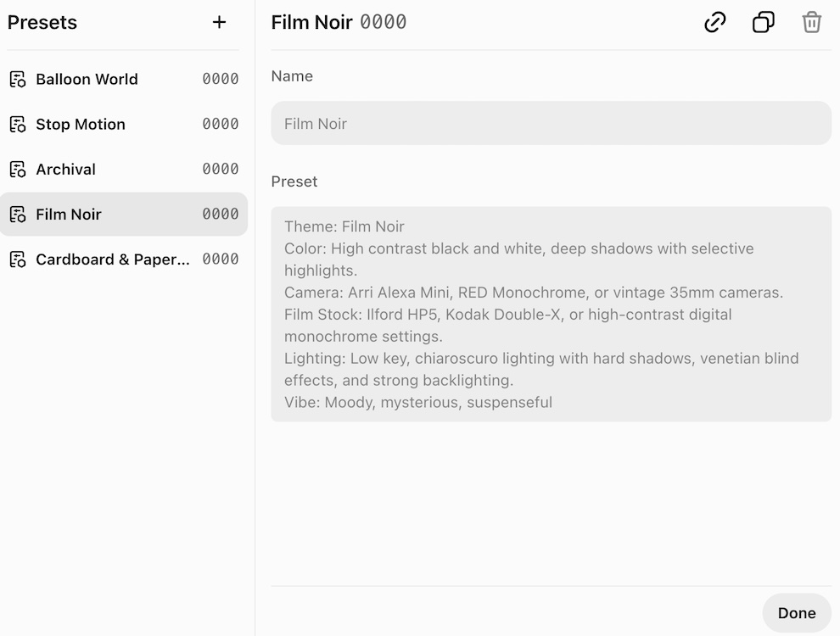840x636 pixels.
Task: Click the Film Noir preset icon
Action: coord(17,214)
